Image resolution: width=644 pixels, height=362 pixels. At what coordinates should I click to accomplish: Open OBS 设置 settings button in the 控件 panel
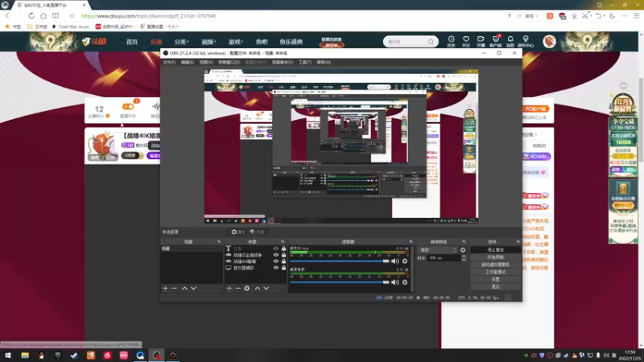[495, 279]
